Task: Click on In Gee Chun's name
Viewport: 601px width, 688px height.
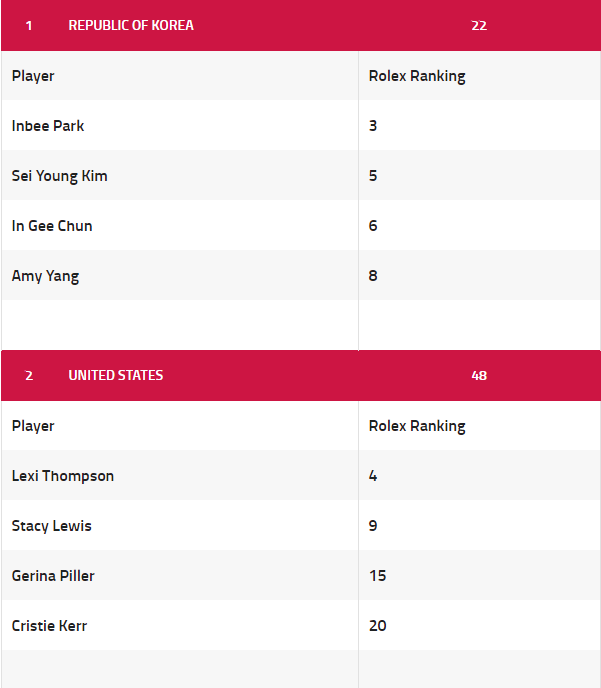Action: (x=52, y=226)
